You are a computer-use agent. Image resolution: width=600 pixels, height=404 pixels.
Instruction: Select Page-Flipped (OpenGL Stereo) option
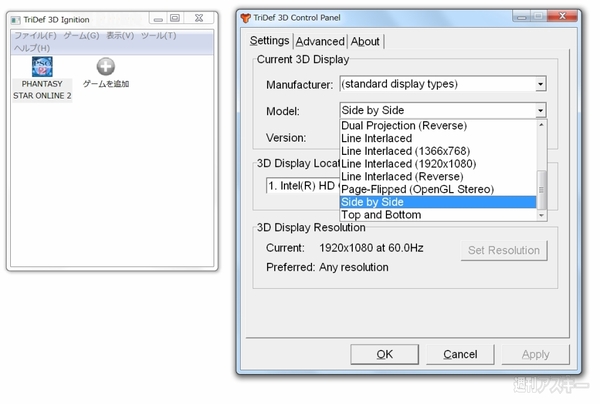(438, 189)
